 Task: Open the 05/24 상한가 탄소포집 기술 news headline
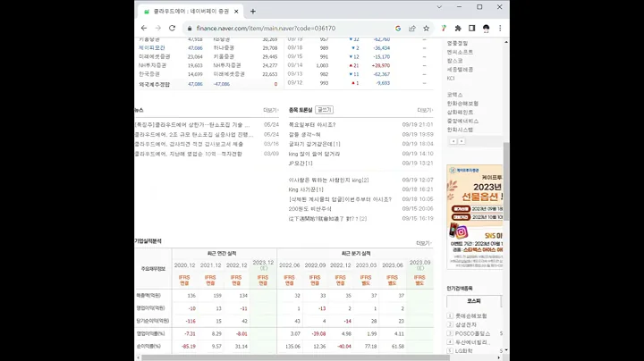(x=192, y=125)
